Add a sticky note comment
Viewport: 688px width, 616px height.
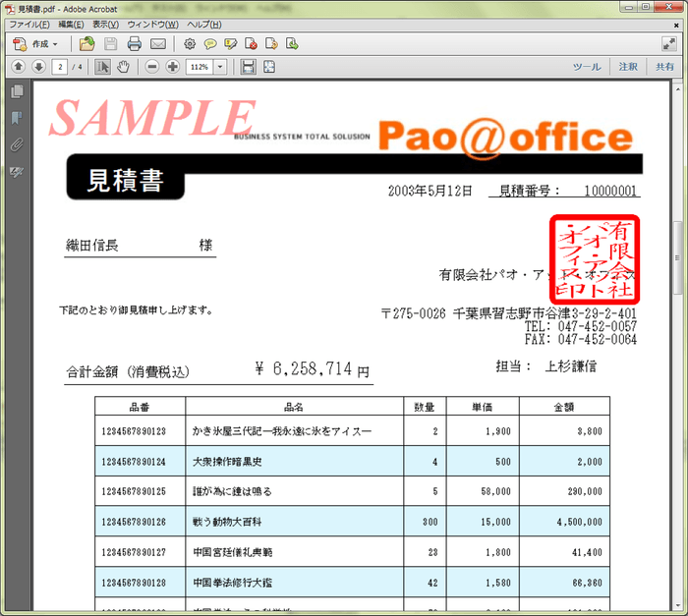(x=210, y=44)
